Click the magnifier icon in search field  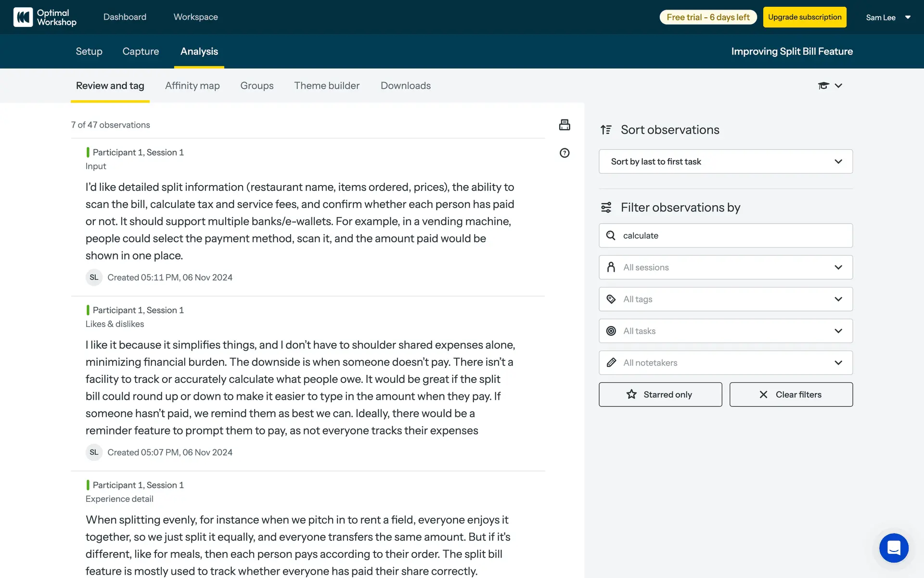tap(611, 236)
